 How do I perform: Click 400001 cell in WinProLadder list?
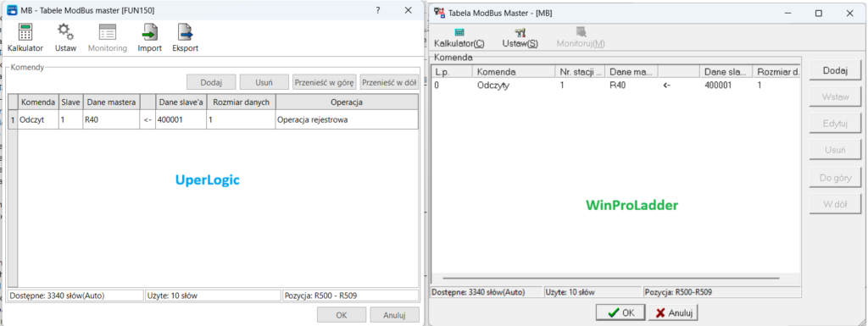pyautogui.click(x=719, y=86)
